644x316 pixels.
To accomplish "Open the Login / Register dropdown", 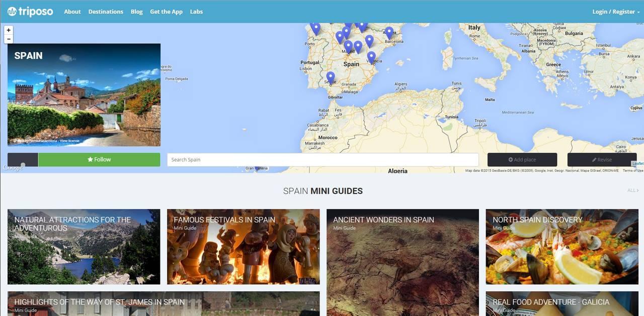I will [616, 12].
